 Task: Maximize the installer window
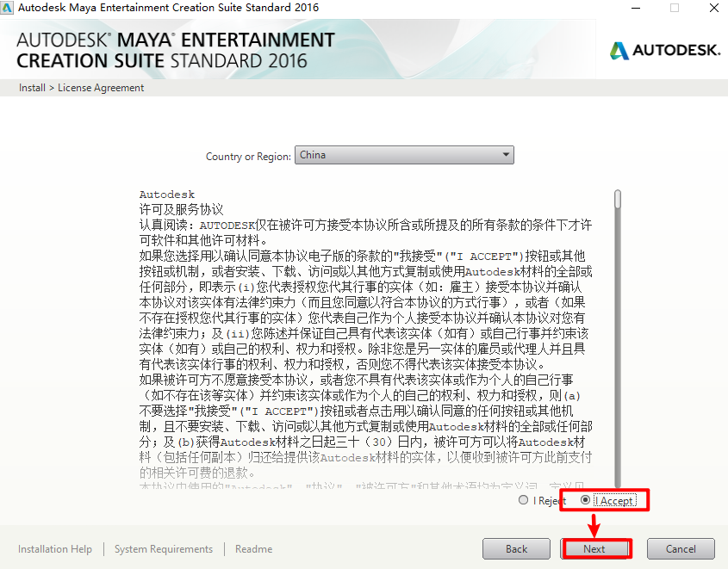click(x=674, y=8)
